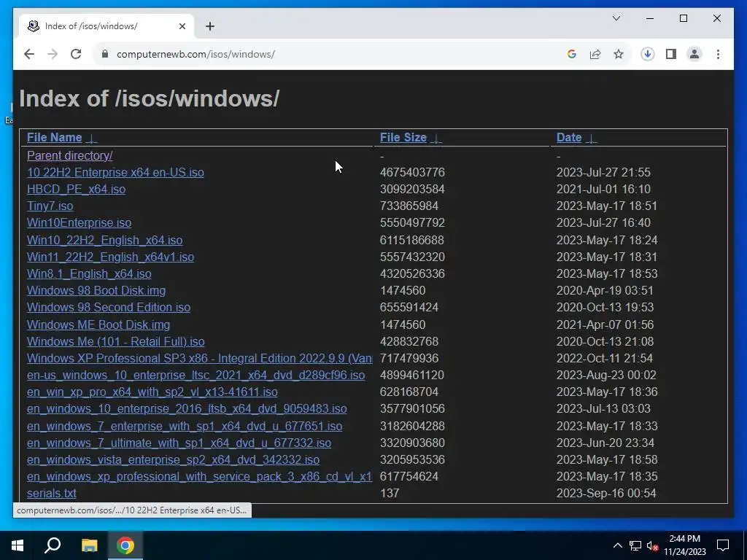Viewport: 747px width, 560px height.
Task: Sort by File Size header
Action: 403,138
